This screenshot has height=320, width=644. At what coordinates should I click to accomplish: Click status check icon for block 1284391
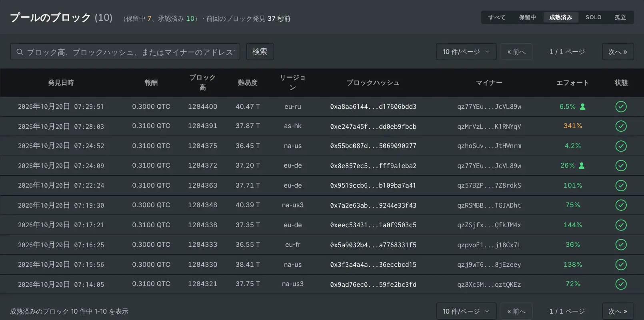(621, 126)
